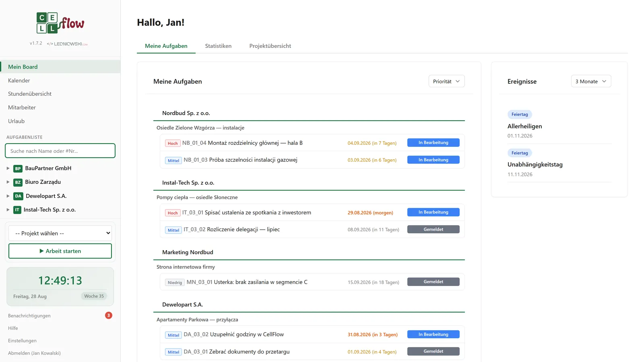Open the Projekt wählen dropdown

60,233
